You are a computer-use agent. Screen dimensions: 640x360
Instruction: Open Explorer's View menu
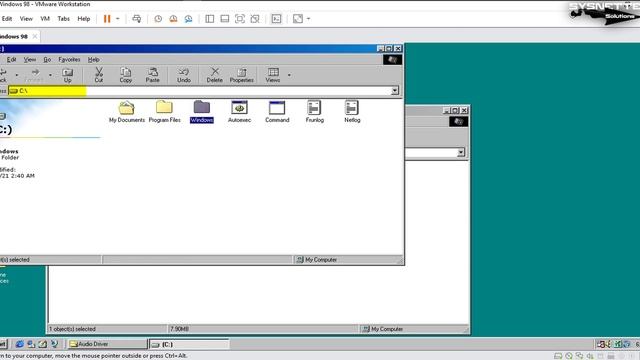click(29, 60)
